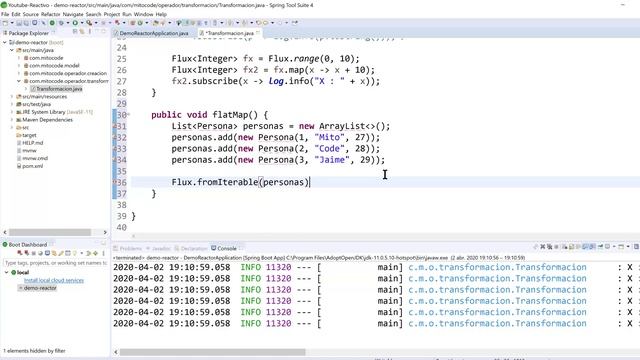The width and height of the screenshot is (640, 360).
Task: Open Package Explorer view menu icon
Action: click(x=89, y=32)
